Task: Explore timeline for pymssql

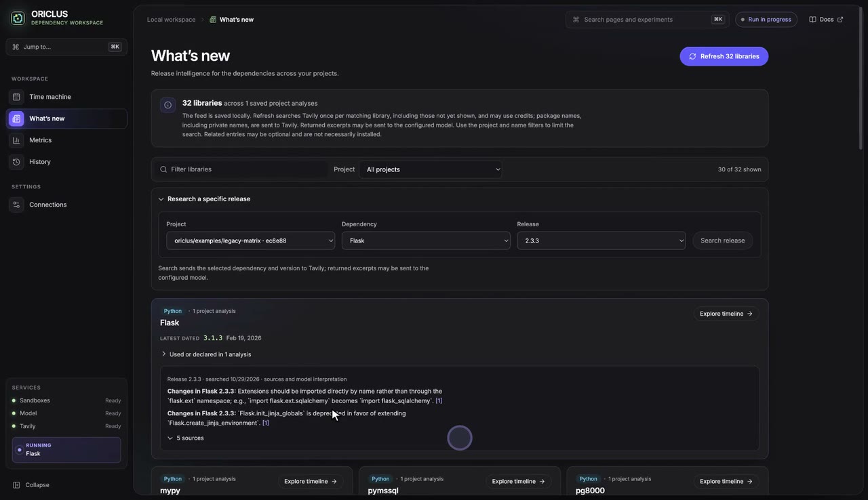Action: [x=518, y=482]
